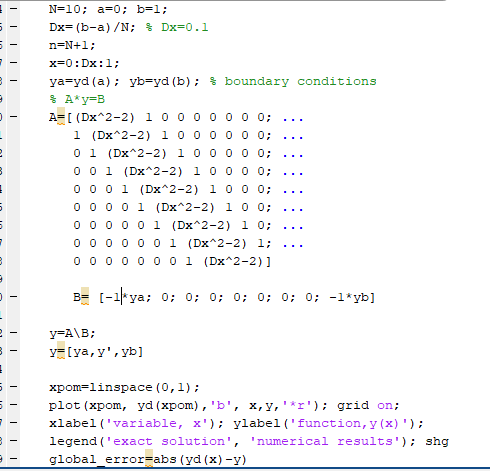
Task: Click the 'shg' command text
Action: click(437, 441)
